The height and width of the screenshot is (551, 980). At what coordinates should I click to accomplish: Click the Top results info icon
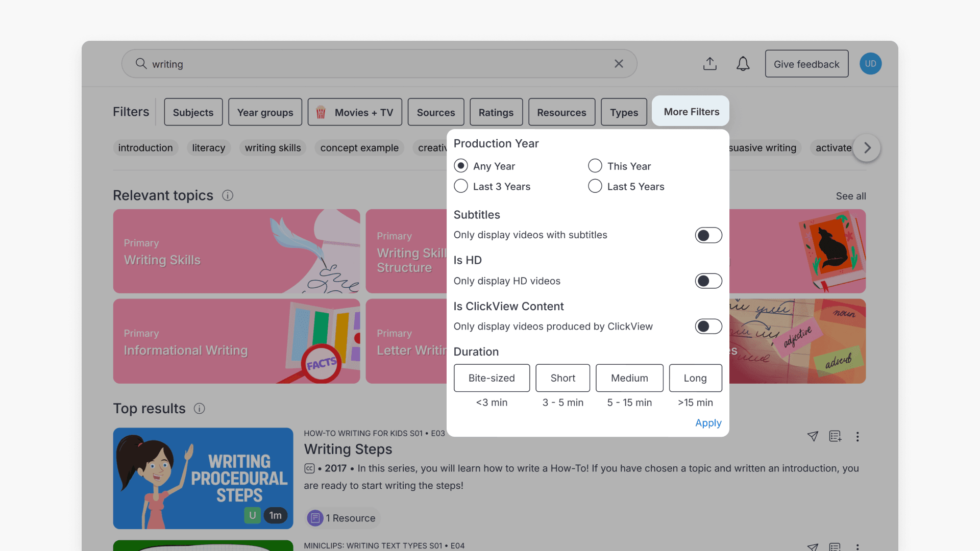tap(199, 409)
